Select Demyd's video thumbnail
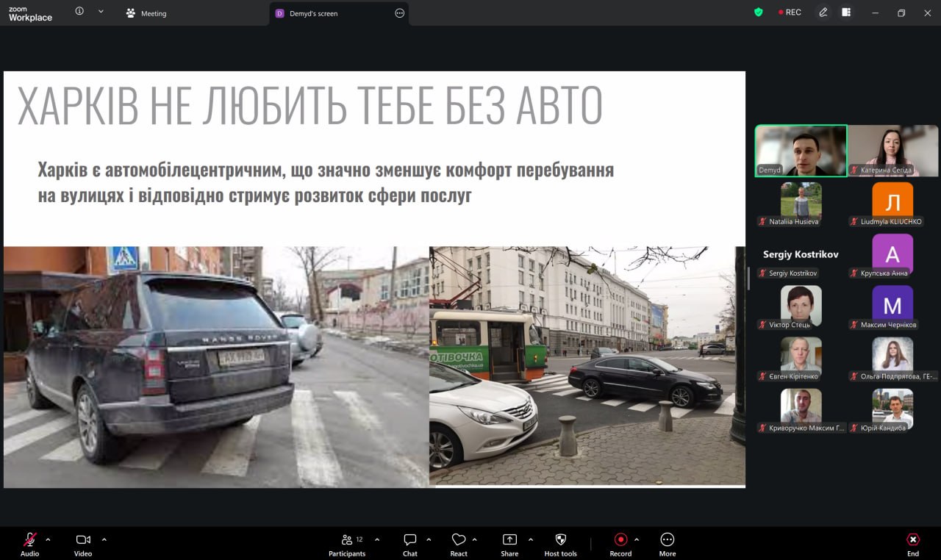This screenshot has height=560, width=941. pos(801,151)
